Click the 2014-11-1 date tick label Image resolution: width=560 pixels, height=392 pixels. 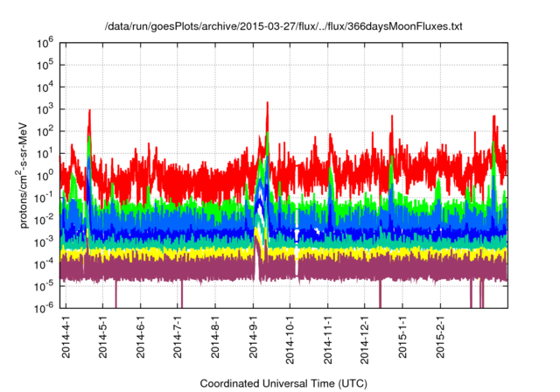(327, 339)
